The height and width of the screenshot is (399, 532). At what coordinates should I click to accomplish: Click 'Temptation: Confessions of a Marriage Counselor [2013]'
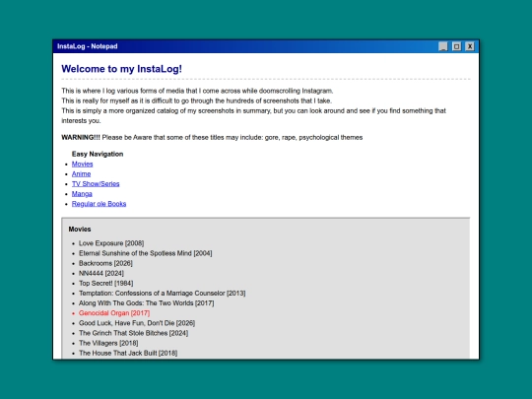pyautogui.click(x=163, y=294)
